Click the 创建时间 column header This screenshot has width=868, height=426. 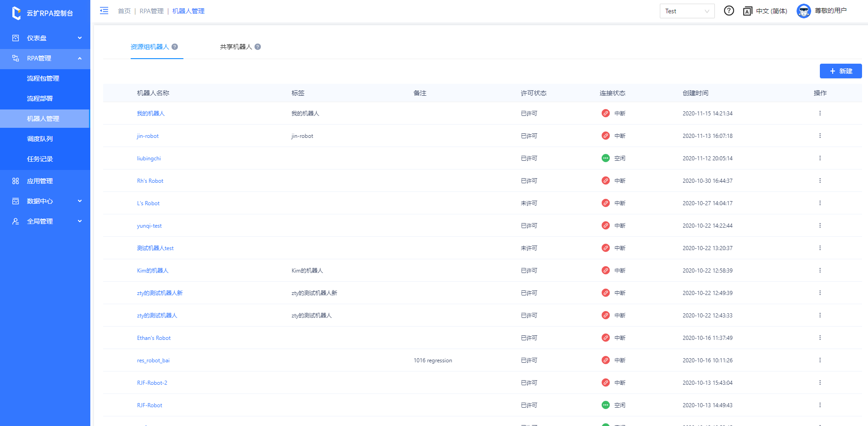pos(695,93)
